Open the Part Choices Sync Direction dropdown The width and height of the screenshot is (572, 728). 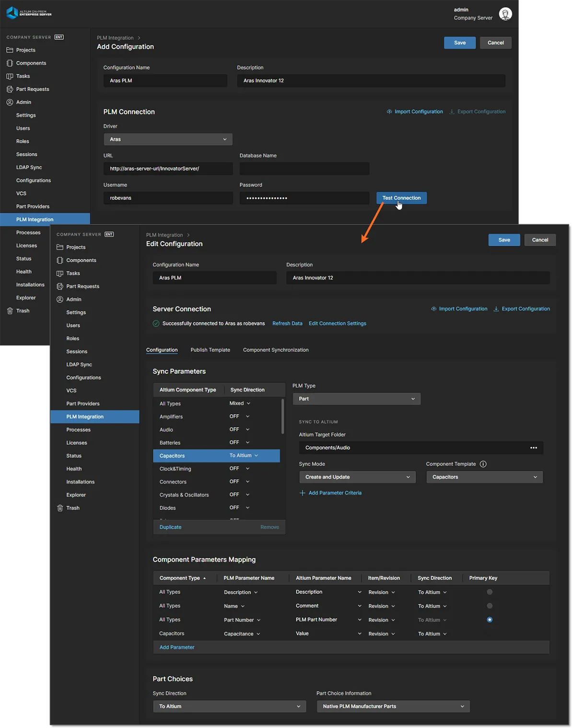(230, 706)
